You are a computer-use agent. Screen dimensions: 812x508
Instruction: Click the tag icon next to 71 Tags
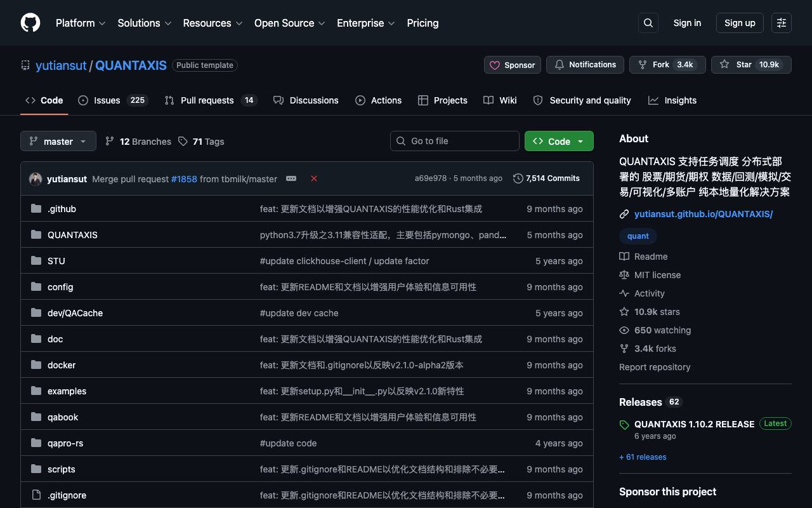183,141
